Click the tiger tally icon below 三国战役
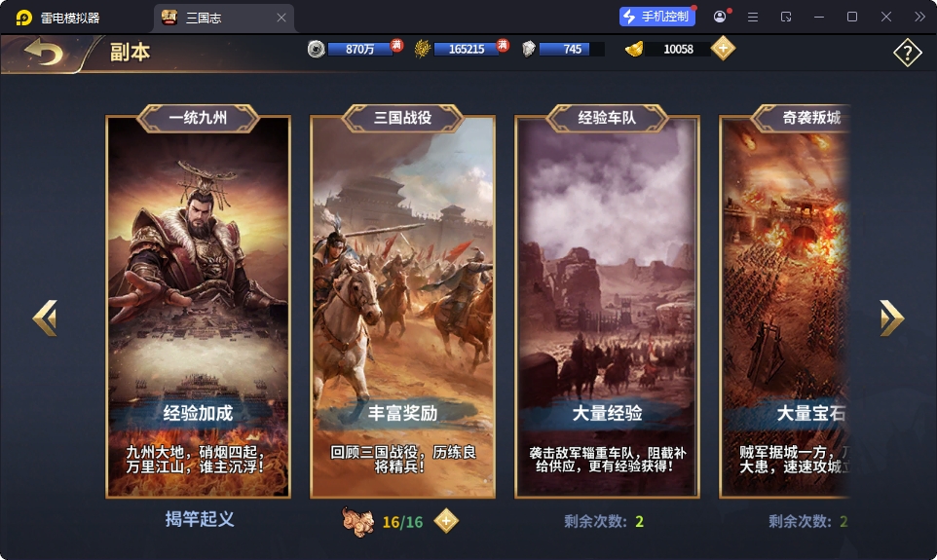The image size is (937, 560). tap(357, 521)
